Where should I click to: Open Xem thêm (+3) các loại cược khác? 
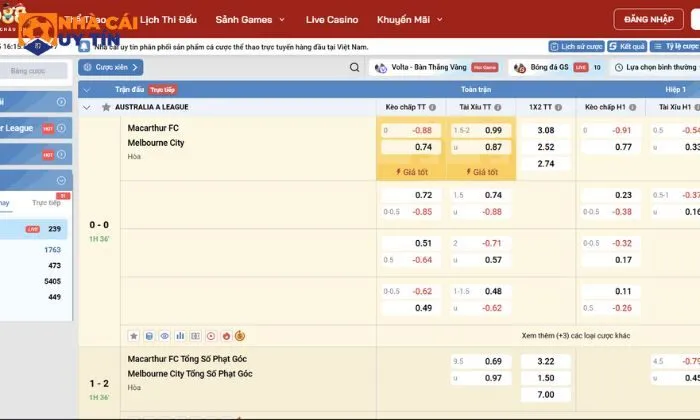coord(576,336)
